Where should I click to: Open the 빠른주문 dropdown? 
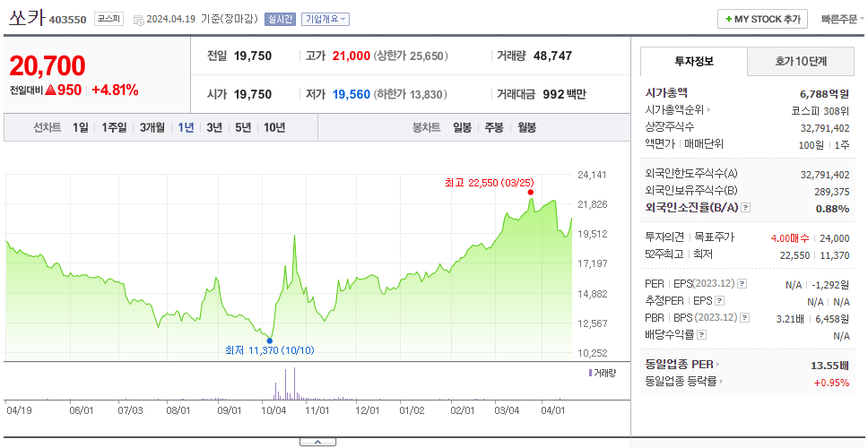click(843, 20)
